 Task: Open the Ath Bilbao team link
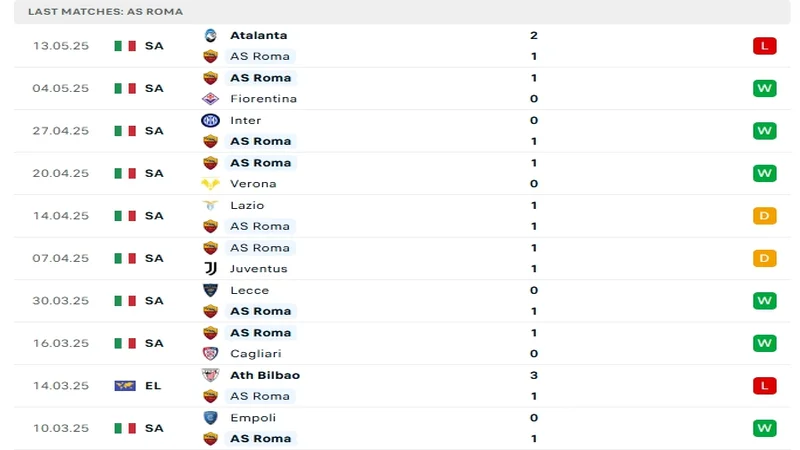click(264, 375)
